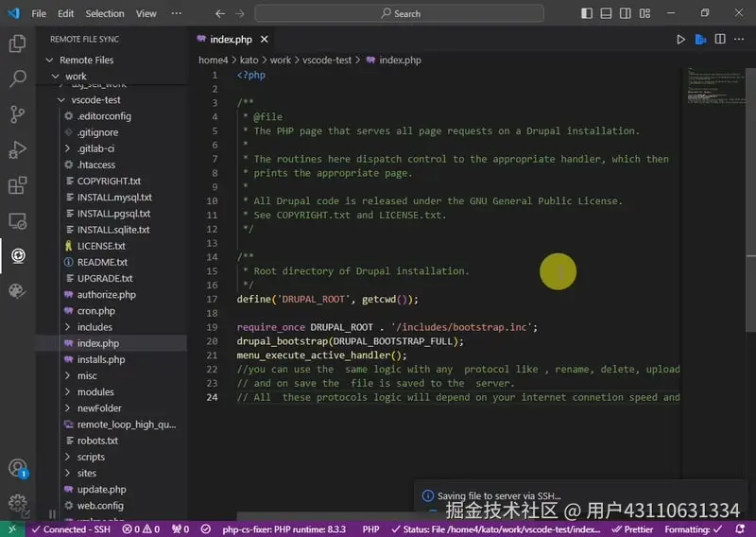The height and width of the screenshot is (537, 756).
Task: Click the Run file play icon
Action: [x=680, y=40]
